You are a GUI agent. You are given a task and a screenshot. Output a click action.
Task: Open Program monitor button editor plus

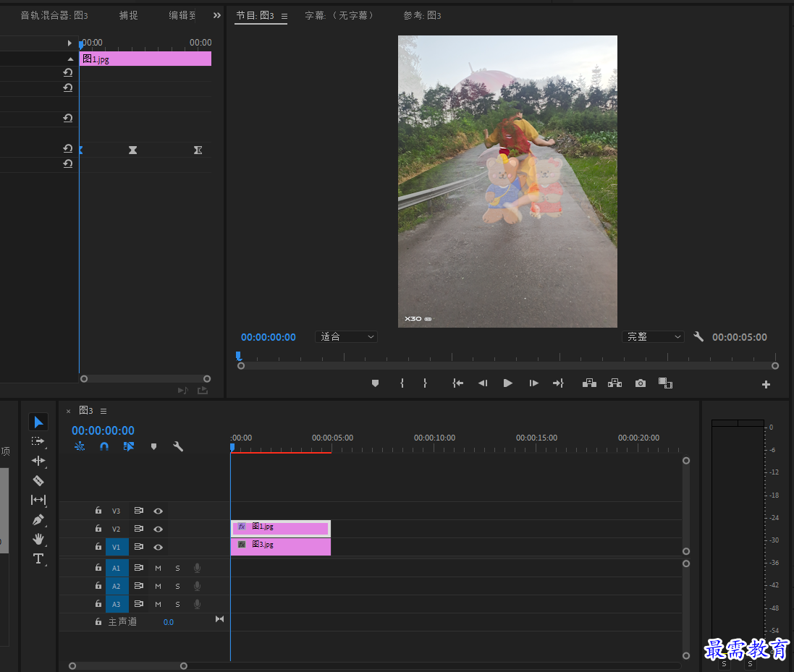pos(766,385)
